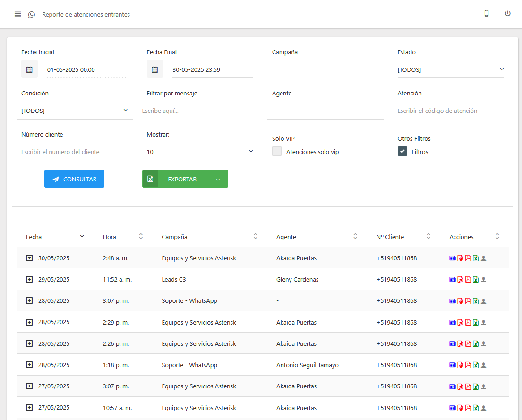Image resolution: width=522 pixels, height=420 pixels.
Task: Preview document in Antonio Seguil Tamayo row
Action: pyautogui.click(x=461, y=365)
